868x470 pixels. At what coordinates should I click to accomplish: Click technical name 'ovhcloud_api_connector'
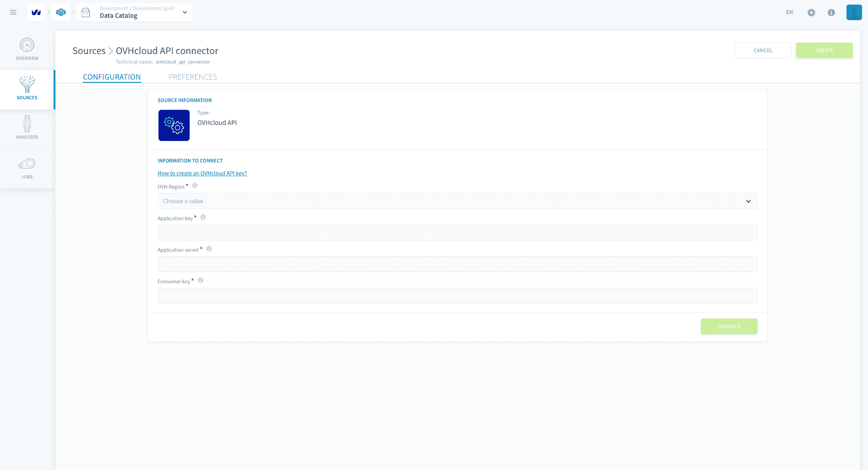click(183, 62)
